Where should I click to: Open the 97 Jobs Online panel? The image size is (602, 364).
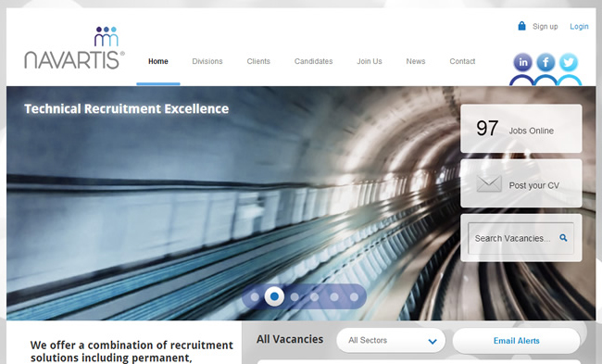point(521,129)
